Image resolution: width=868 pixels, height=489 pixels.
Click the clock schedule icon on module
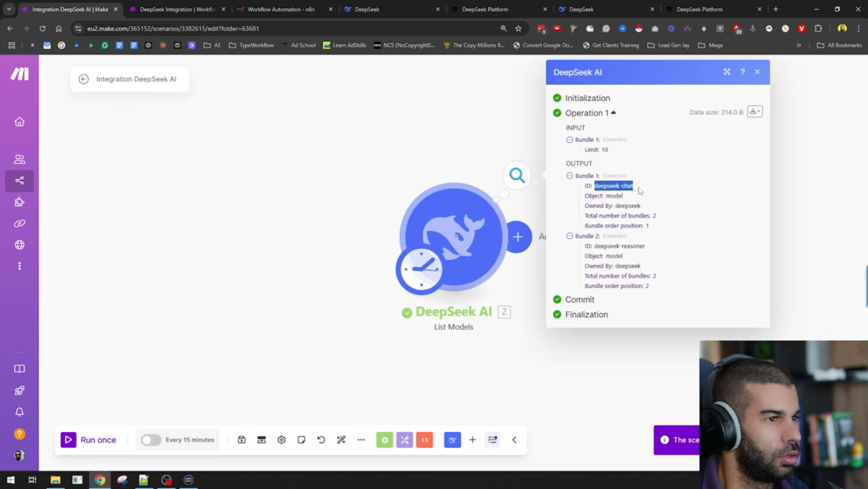tap(420, 270)
